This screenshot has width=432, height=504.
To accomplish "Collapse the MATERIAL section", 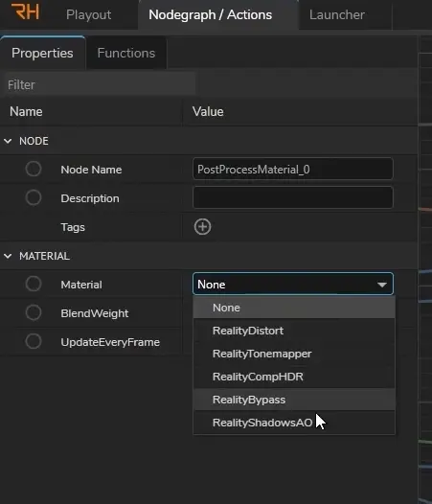I will (8, 256).
